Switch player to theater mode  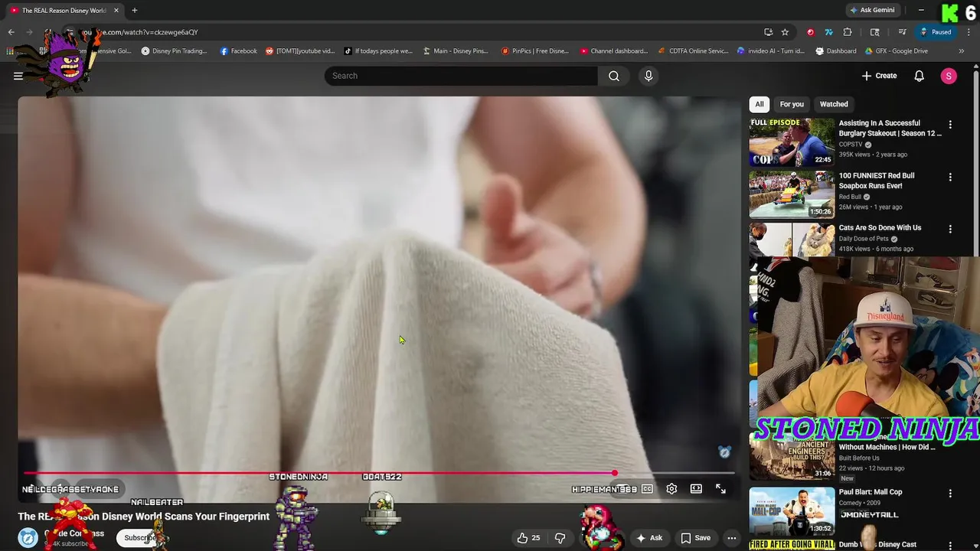coord(696,489)
